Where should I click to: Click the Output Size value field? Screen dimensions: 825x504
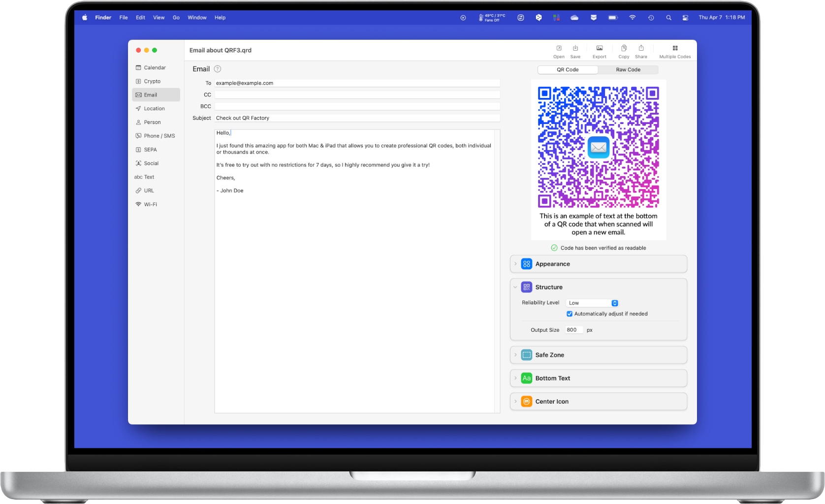574,330
